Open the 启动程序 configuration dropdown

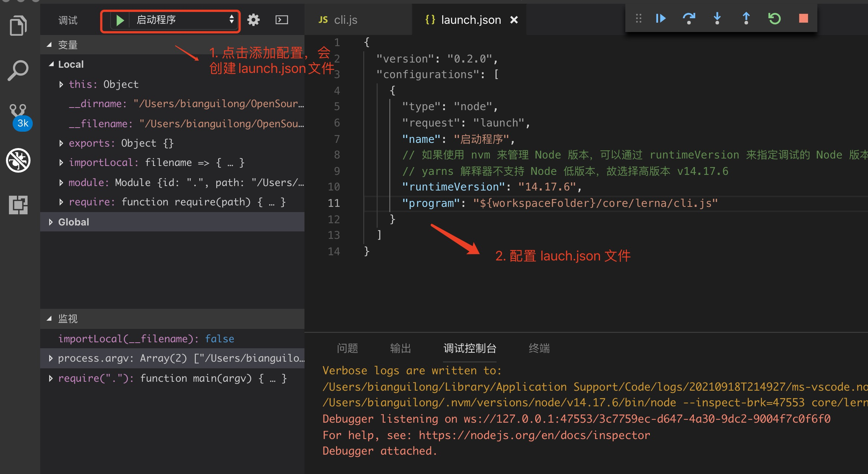pyautogui.click(x=184, y=20)
